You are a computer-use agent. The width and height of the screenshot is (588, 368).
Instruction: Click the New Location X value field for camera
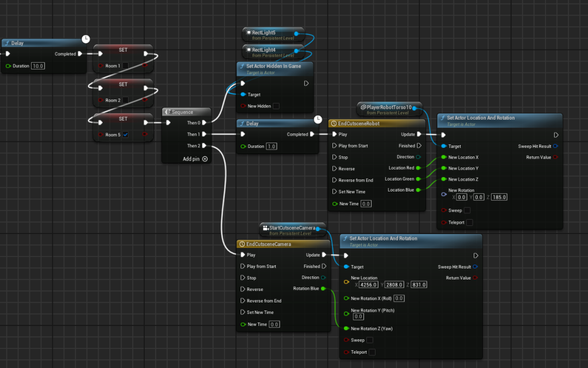367,285
